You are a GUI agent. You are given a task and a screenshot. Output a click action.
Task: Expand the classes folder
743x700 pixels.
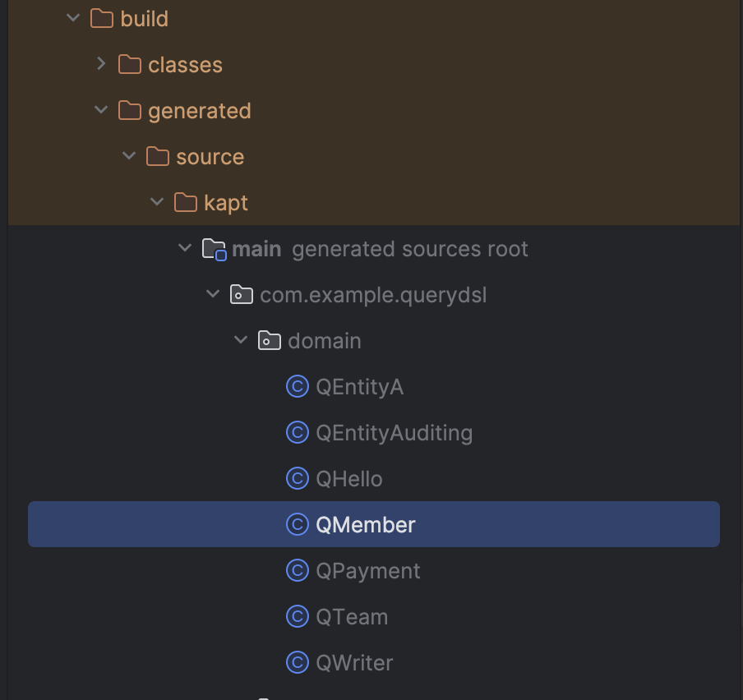pyautogui.click(x=101, y=64)
